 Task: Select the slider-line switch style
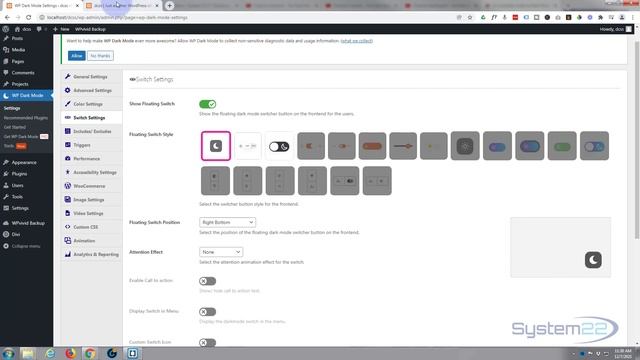click(x=403, y=146)
